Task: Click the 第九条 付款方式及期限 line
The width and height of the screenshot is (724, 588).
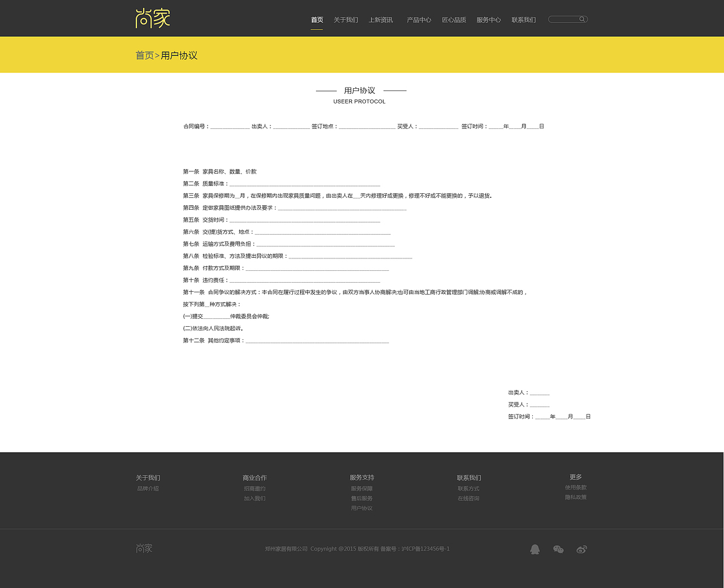Action: click(x=286, y=268)
